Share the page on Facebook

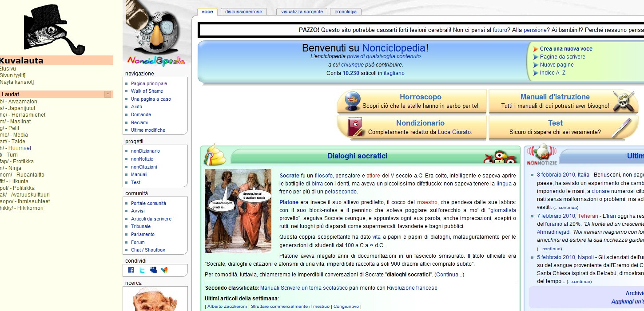click(x=131, y=270)
